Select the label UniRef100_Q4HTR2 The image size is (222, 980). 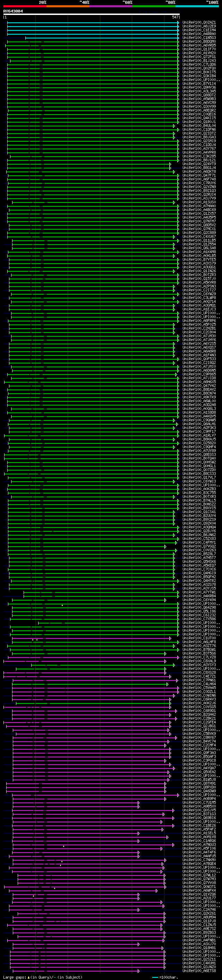[x=199, y=581]
